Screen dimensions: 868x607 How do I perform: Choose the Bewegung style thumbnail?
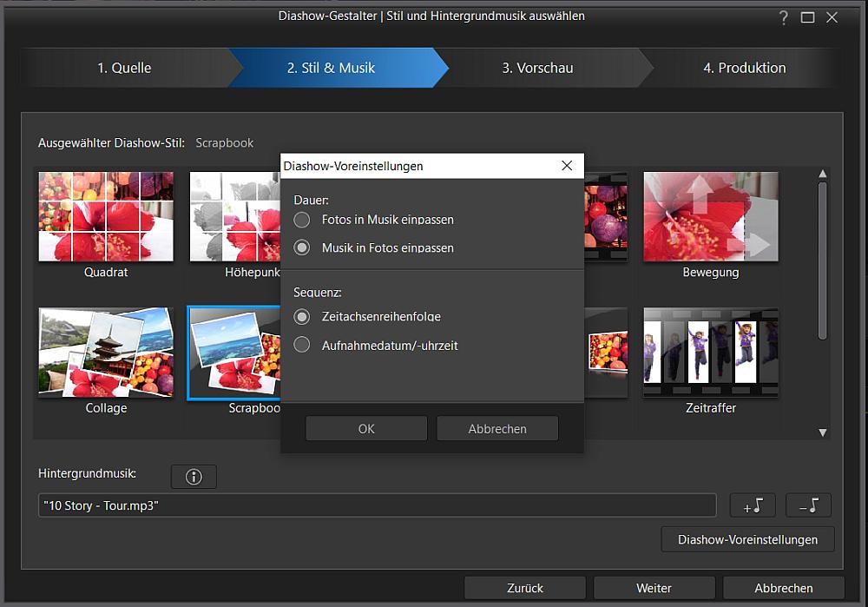(x=710, y=216)
